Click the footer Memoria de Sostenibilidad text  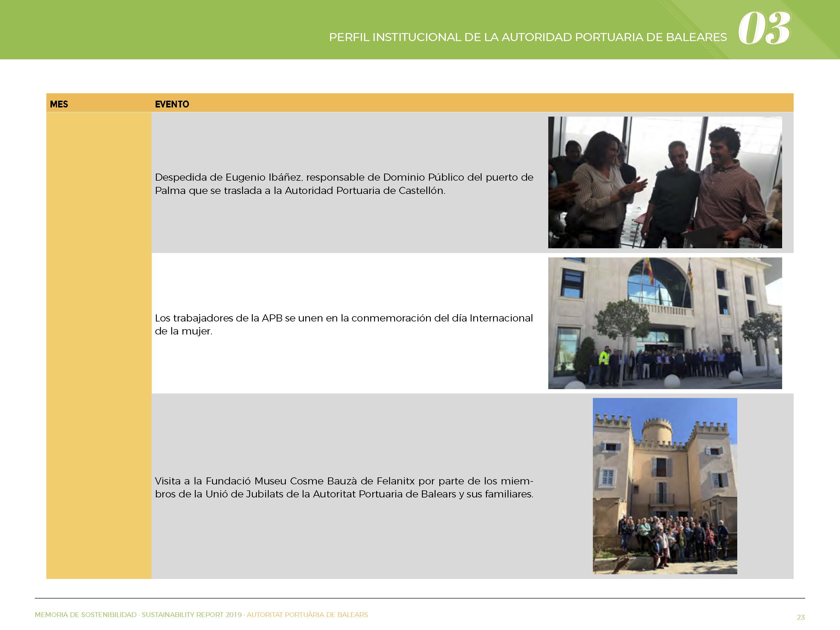click(x=138, y=614)
